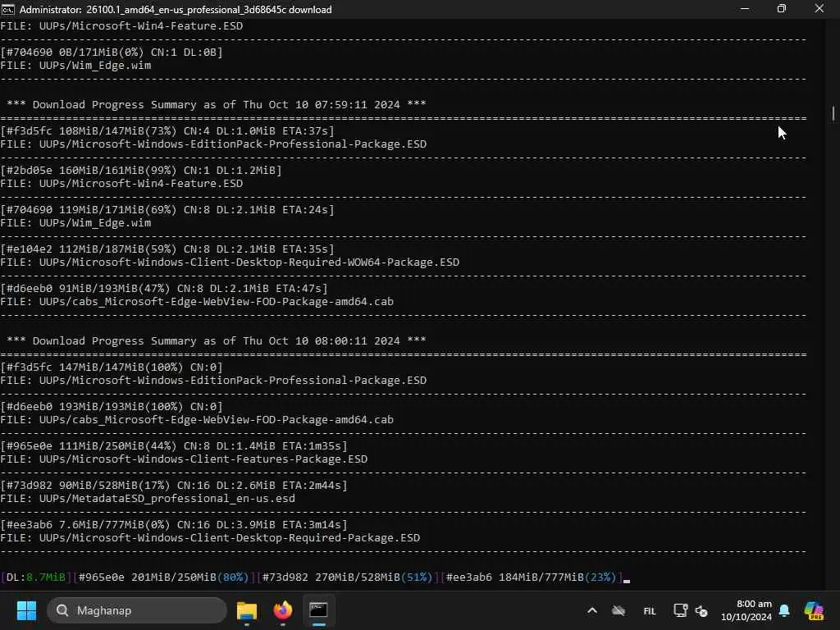Click the #704690 0B/171MiB(0%) status line
Screen dimensions: 840x630
112,52
